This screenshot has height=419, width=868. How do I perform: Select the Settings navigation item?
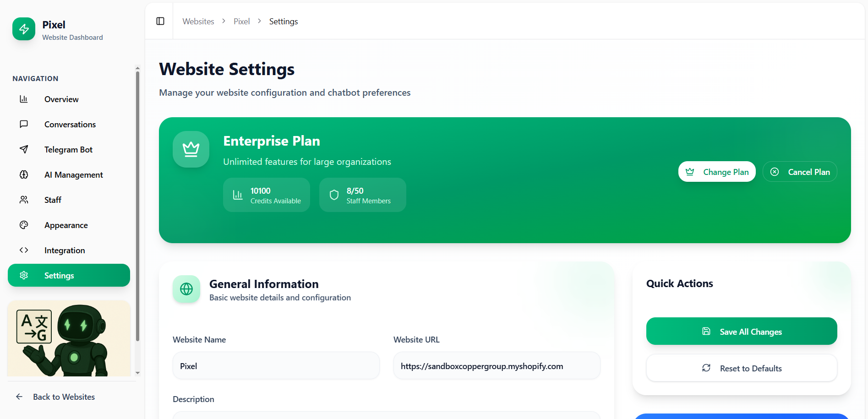(69, 275)
